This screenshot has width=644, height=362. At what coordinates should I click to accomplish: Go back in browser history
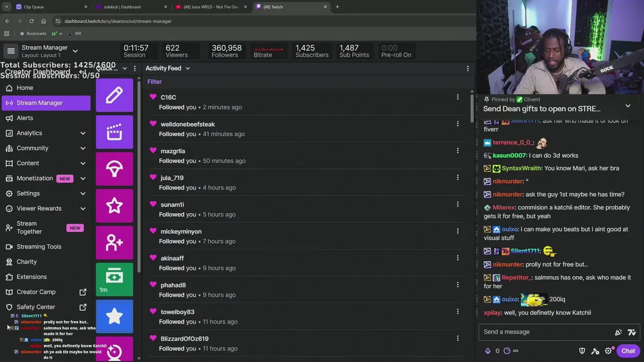click(x=7, y=21)
